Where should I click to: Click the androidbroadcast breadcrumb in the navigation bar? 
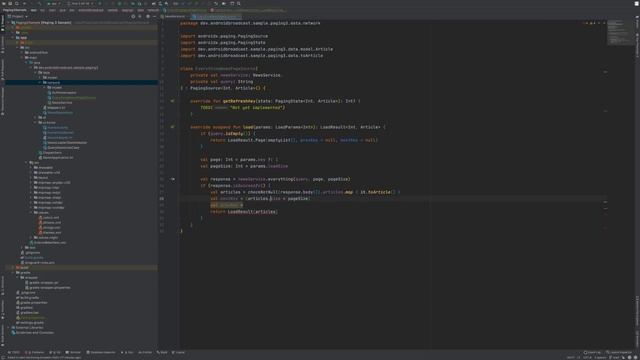click(x=91, y=10)
